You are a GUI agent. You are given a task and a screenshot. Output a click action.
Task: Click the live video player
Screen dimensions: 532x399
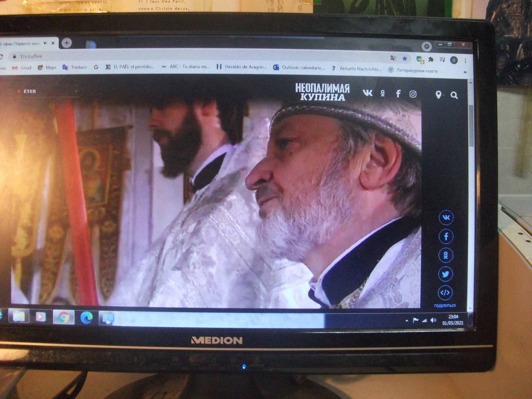point(216,203)
